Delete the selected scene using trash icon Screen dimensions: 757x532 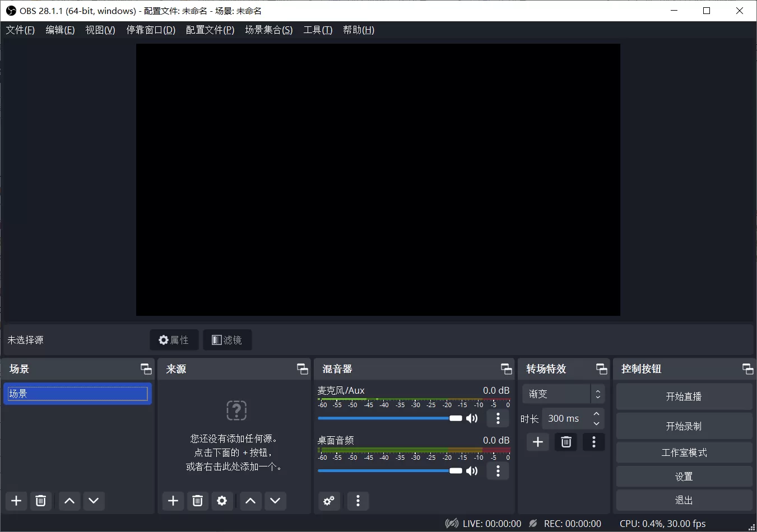(x=40, y=501)
